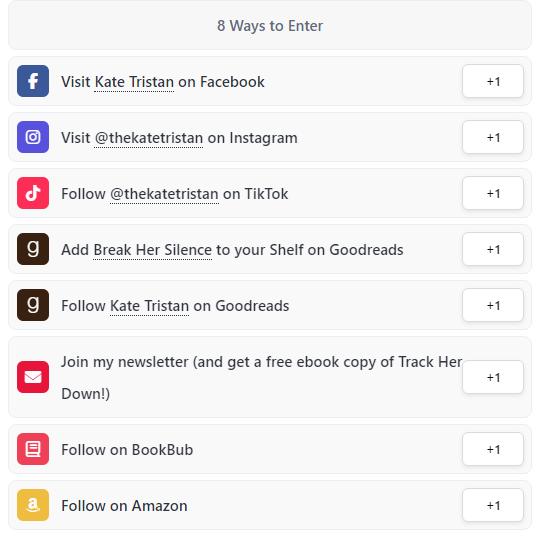The height and width of the screenshot is (536, 540).
Task: Click the Instagram camera icon
Action: [x=33, y=137]
